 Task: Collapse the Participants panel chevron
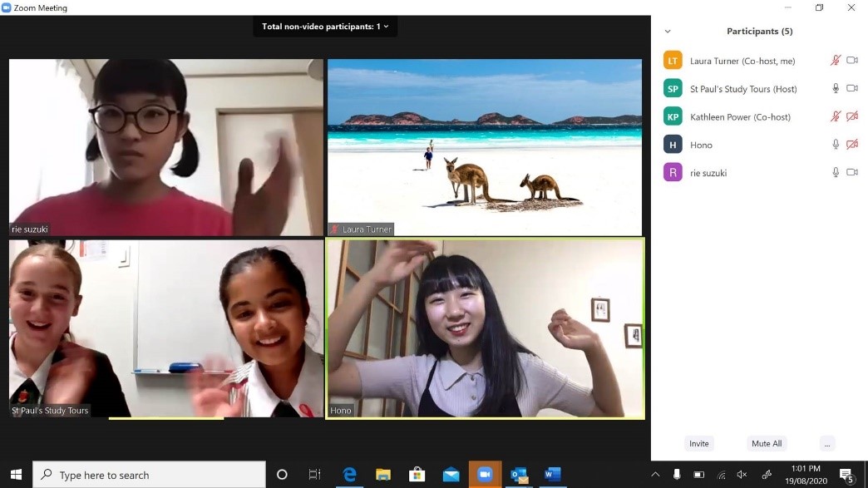click(668, 32)
